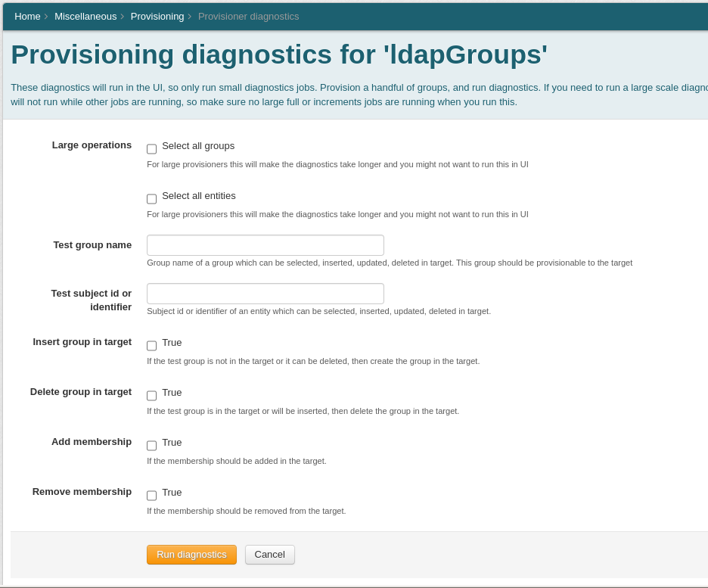708x588 pixels.
Task: Click the Home breadcrumb link
Action: [x=27, y=16]
